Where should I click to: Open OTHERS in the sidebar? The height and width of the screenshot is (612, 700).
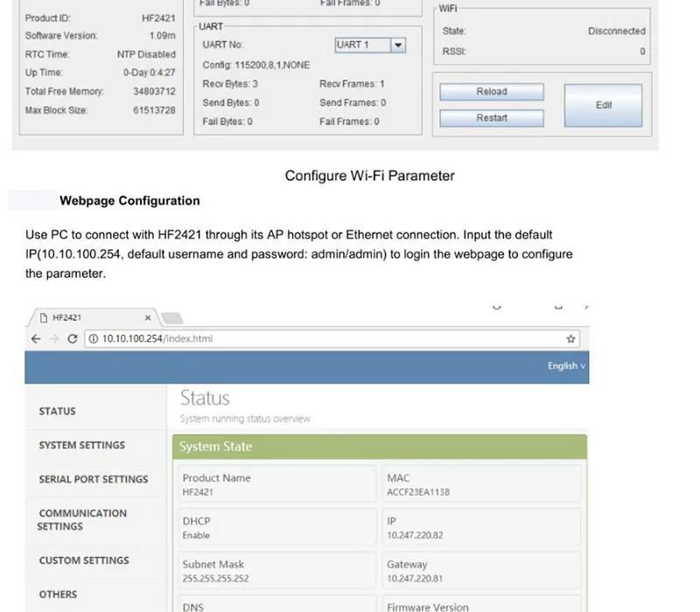coord(58,595)
